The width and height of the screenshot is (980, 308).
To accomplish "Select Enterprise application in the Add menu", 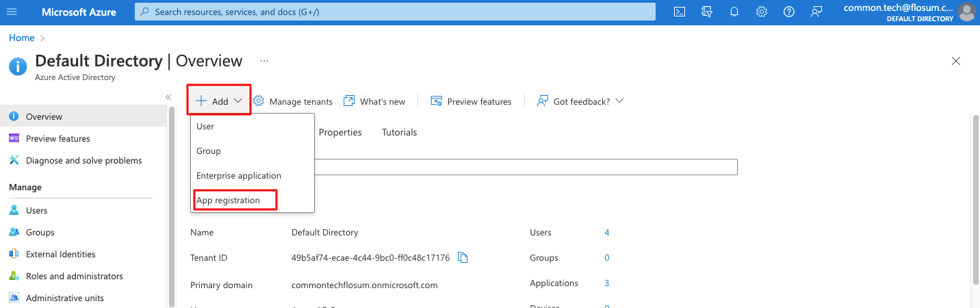I will [239, 176].
